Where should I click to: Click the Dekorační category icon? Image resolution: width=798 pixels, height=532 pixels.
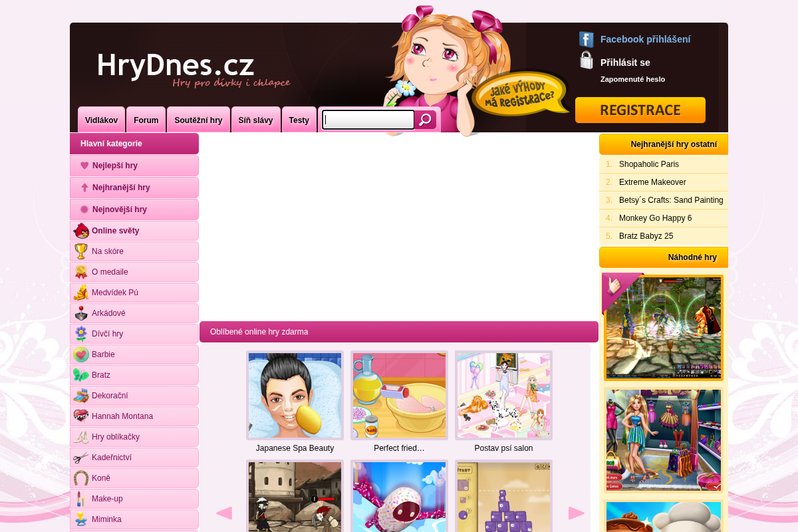(81, 396)
